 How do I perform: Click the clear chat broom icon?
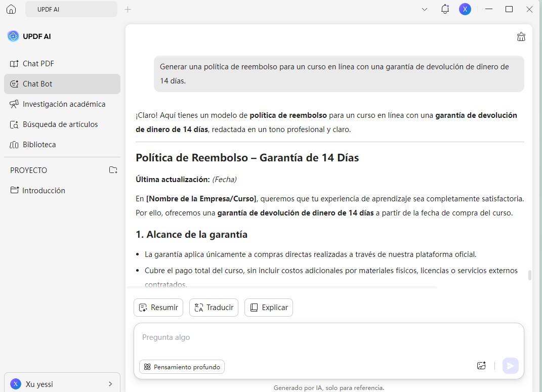pos(521,36)
